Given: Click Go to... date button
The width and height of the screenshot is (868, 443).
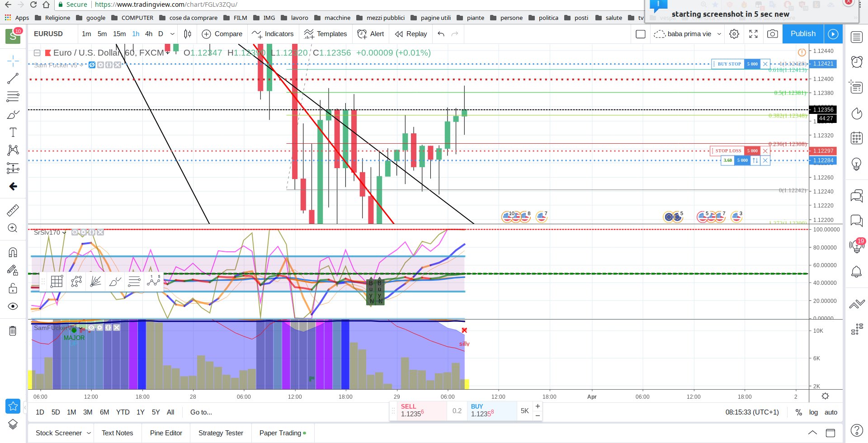Looking at the screenshot, I should [201, 412].
